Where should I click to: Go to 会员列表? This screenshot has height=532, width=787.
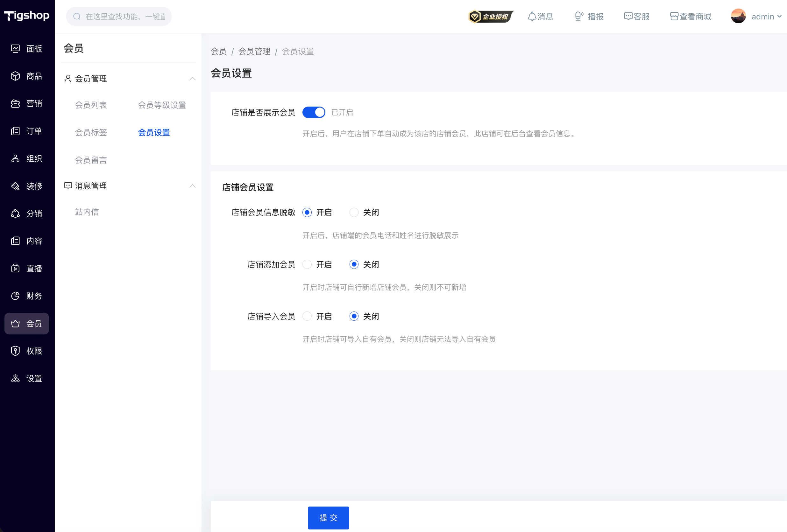tap(91, 105)
